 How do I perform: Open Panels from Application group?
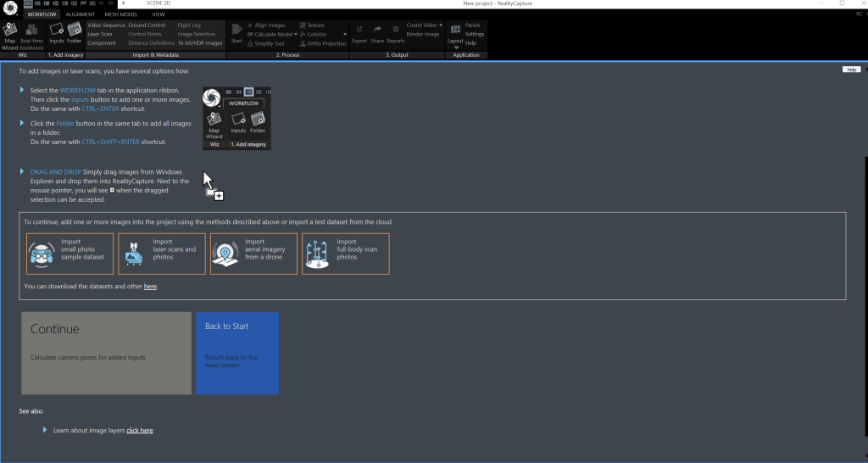click(x=472, y=25)
